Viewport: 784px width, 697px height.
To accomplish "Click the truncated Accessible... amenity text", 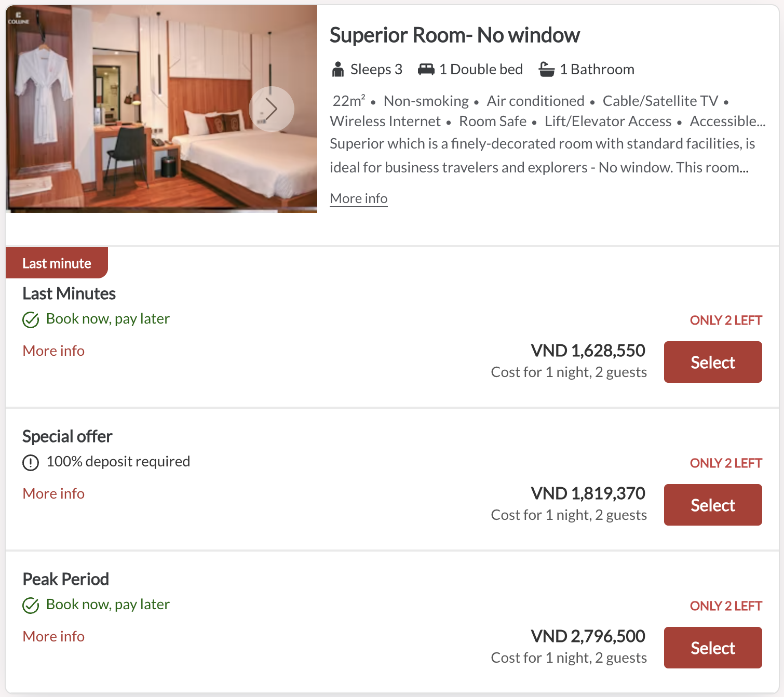I will click(727, 121).
